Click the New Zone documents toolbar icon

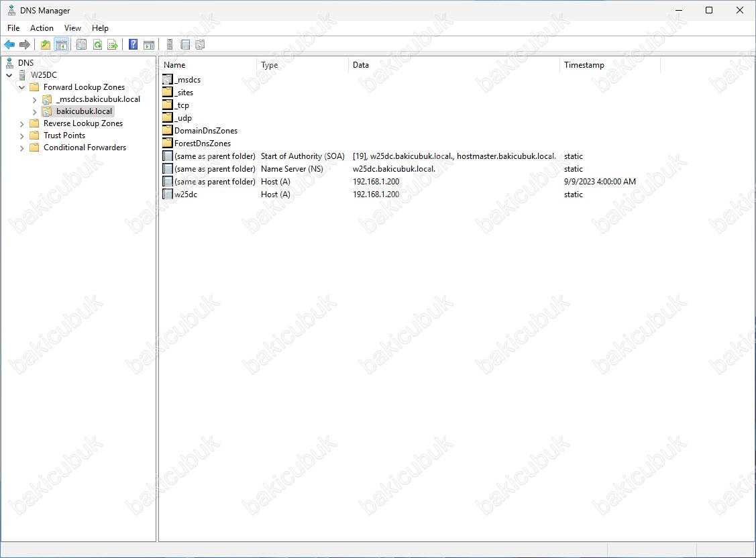tap(200, 45)
